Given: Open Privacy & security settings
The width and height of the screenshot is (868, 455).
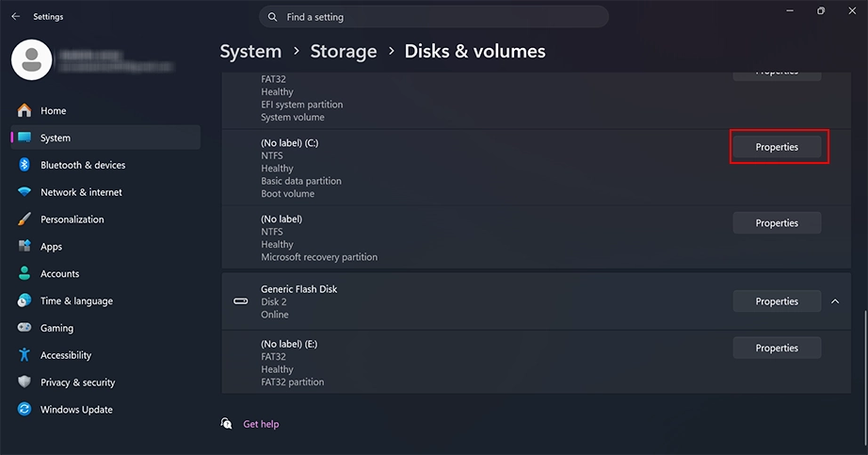Looking at the screenshot, I should click(105, 382).
